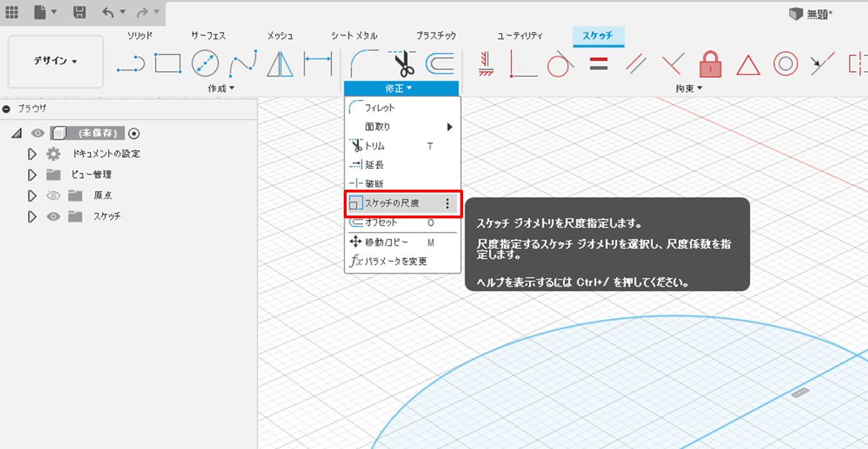Select the Circle sketch tool
The image size is (868, 449).
tap(205, 64)
